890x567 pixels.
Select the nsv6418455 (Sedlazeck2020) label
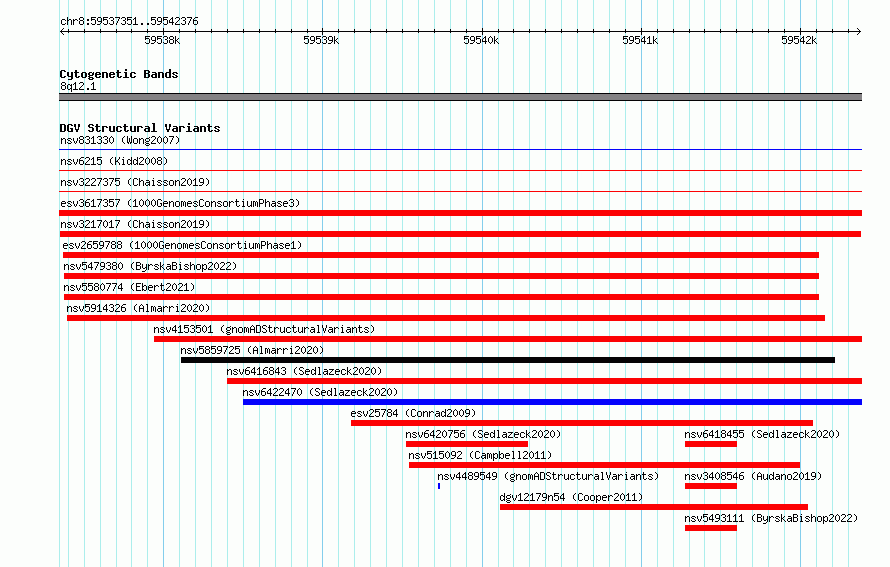tap(762, 434)
